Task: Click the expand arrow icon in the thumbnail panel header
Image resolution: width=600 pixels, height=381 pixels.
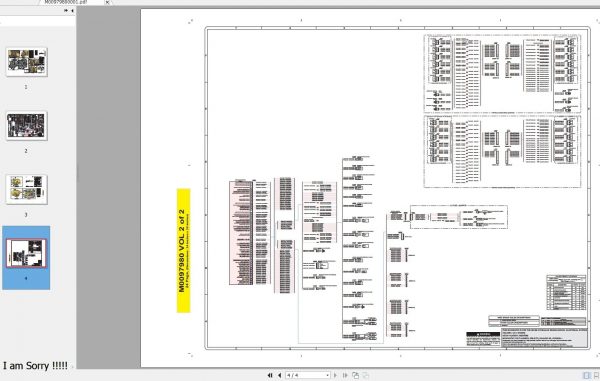Action: point(66,11)
